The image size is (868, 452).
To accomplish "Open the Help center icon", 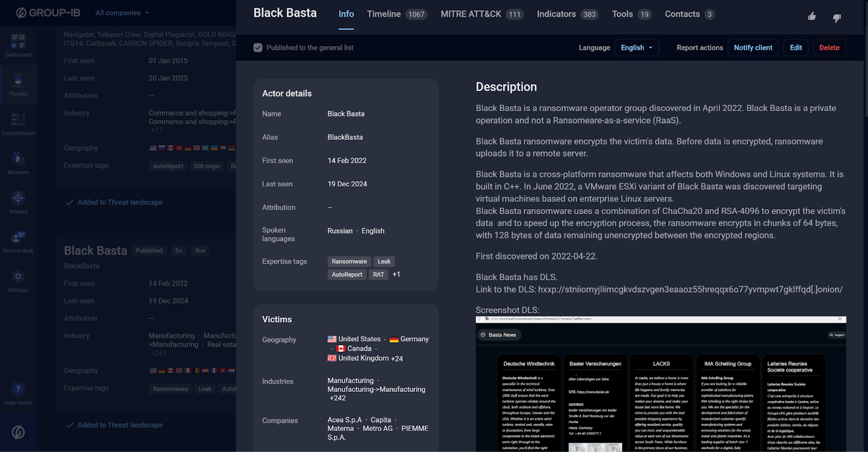I will [18, 393].
